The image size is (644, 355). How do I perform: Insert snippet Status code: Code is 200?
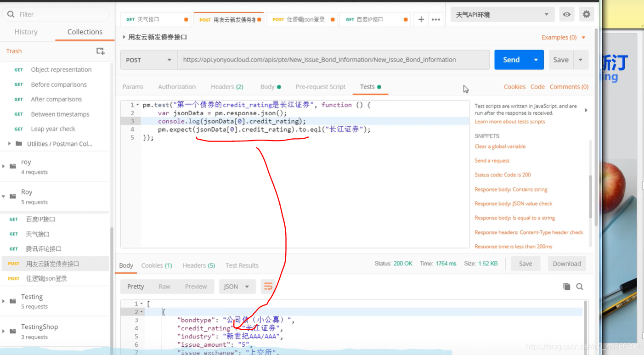(x=503, y=175)
